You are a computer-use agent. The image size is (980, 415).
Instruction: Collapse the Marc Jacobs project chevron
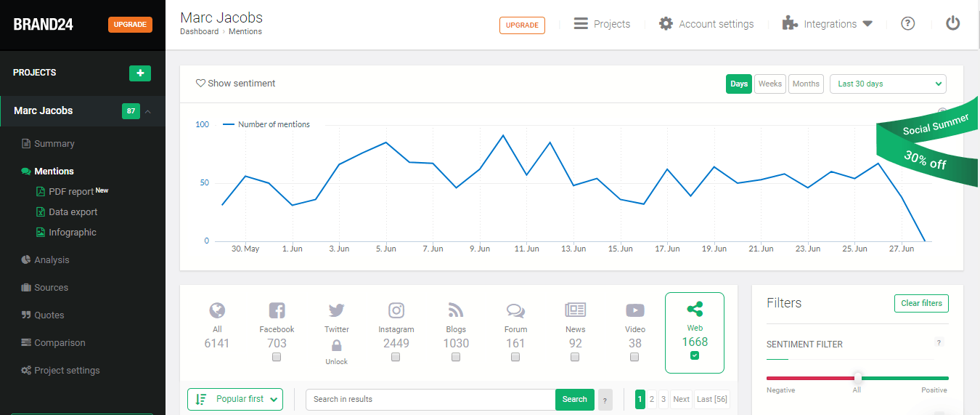tap(148, 111)
